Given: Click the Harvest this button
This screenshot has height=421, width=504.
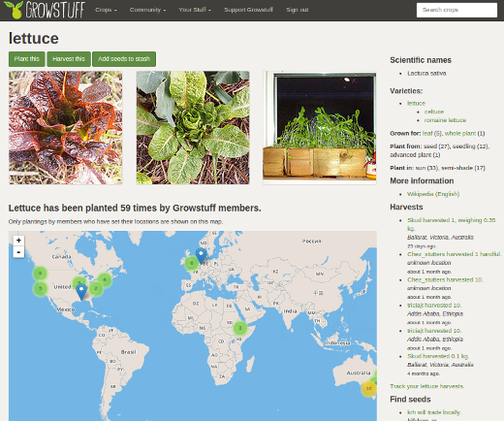Looking at the screenshot, I should 69,59.
